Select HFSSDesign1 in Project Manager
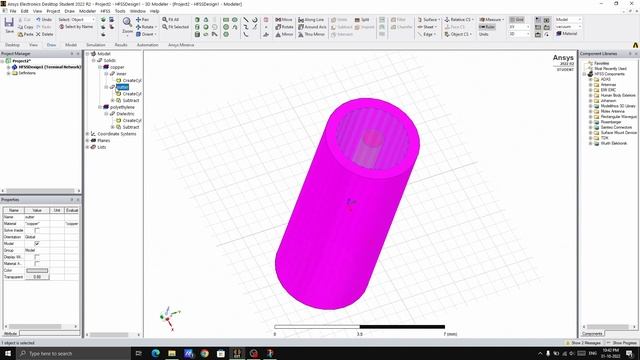Image resolution: width=640 pixels, height=360 pixels. 49,67
